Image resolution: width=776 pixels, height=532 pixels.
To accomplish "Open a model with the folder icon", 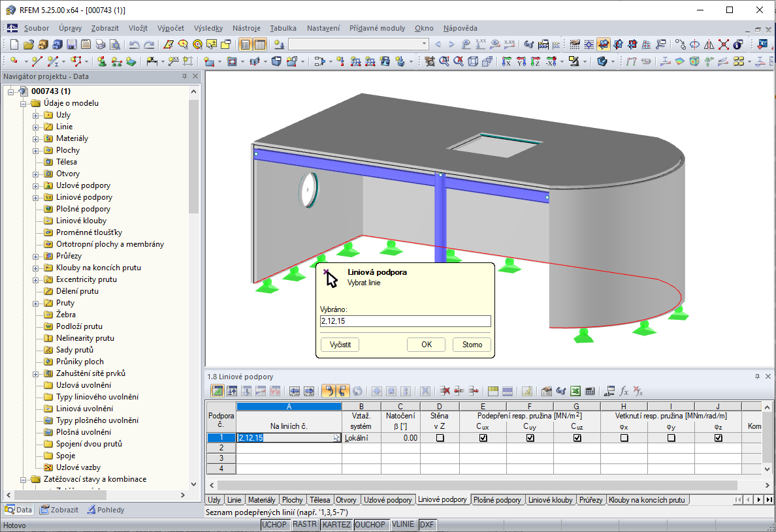I will (x=28, y=44).
